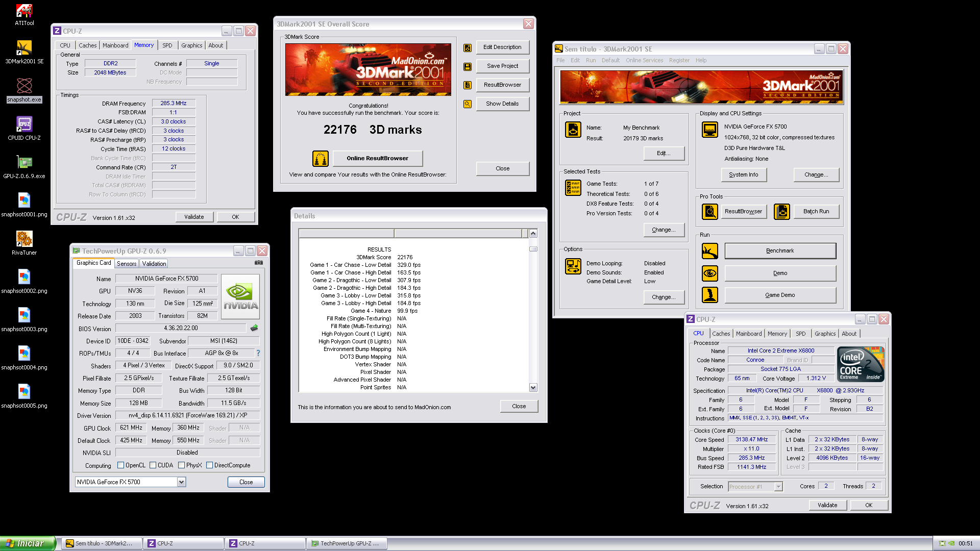Open snaphsot0004.png file icon
Screen dimensions: 980x551
24,358
